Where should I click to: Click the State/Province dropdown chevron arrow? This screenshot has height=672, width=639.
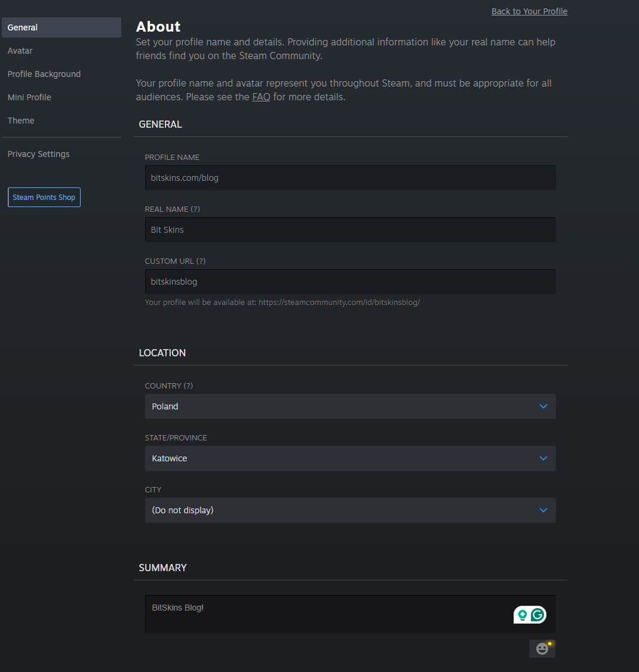pos(543,458)
